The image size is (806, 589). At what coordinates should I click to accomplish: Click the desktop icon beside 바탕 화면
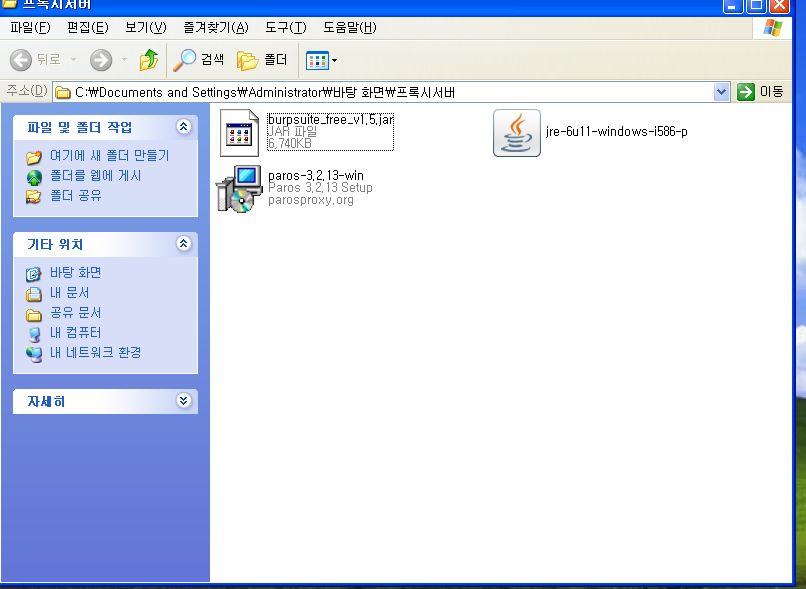pyautogui.click(x=34, y=274)
